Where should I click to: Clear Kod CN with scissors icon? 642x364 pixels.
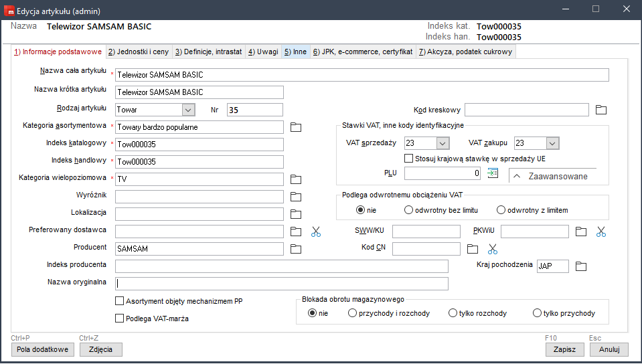(x=493, y=249)
